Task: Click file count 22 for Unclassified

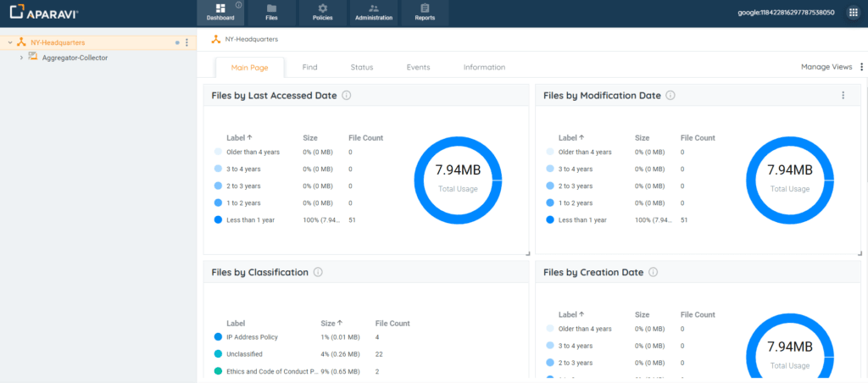Action: [379, 354]
